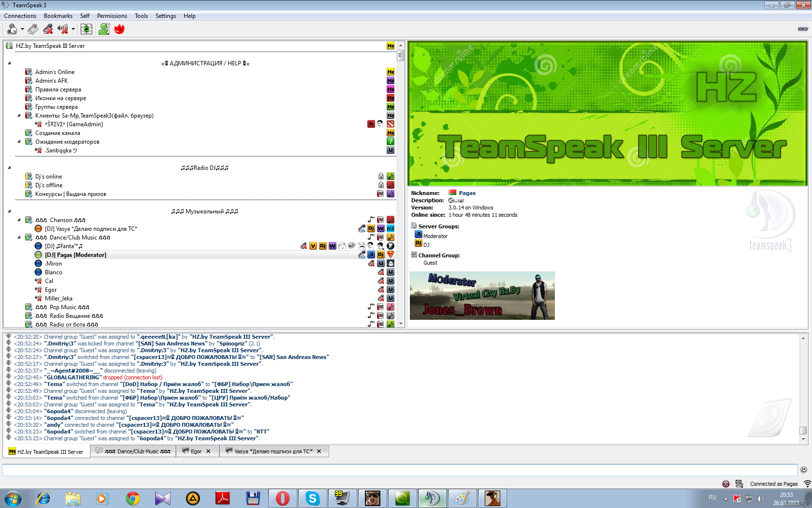Image resolution: width=812 pixels, height=508 pixels.
Task: Select the Admin's Online channel
Action: (55, 72)
